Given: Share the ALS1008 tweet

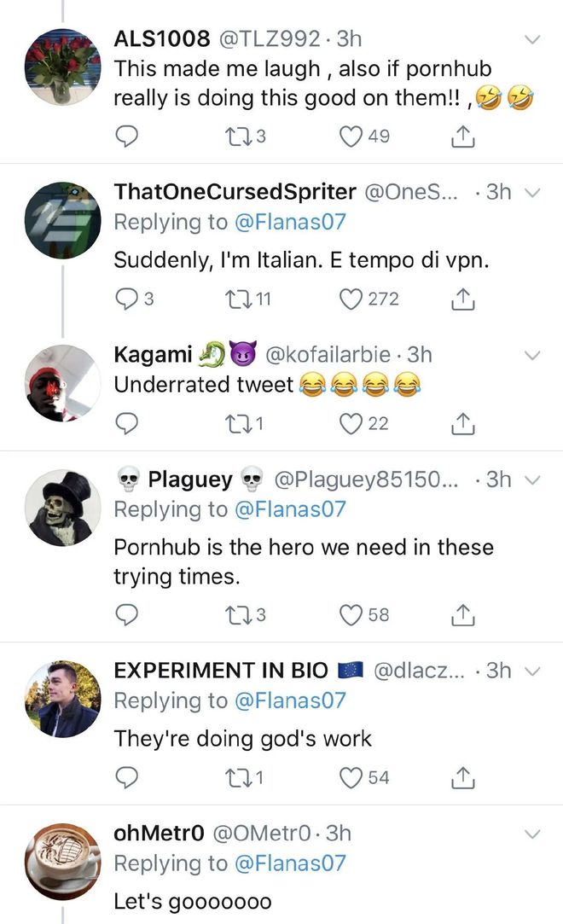Looking at the screenshot, I should click(x=463, y=137).
